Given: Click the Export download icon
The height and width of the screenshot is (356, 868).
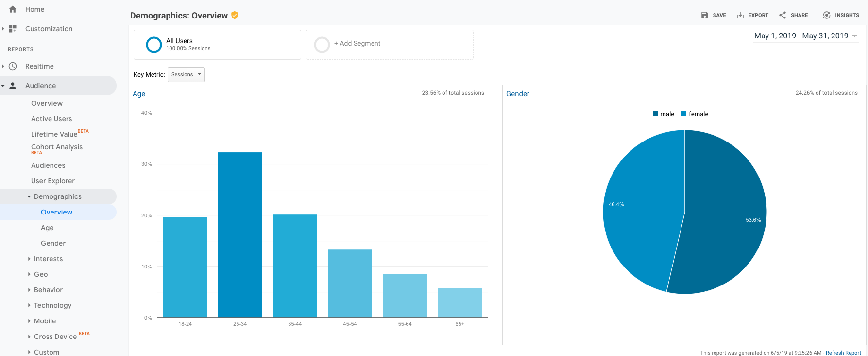Looking at the screenshot, I should pos(740,15).
